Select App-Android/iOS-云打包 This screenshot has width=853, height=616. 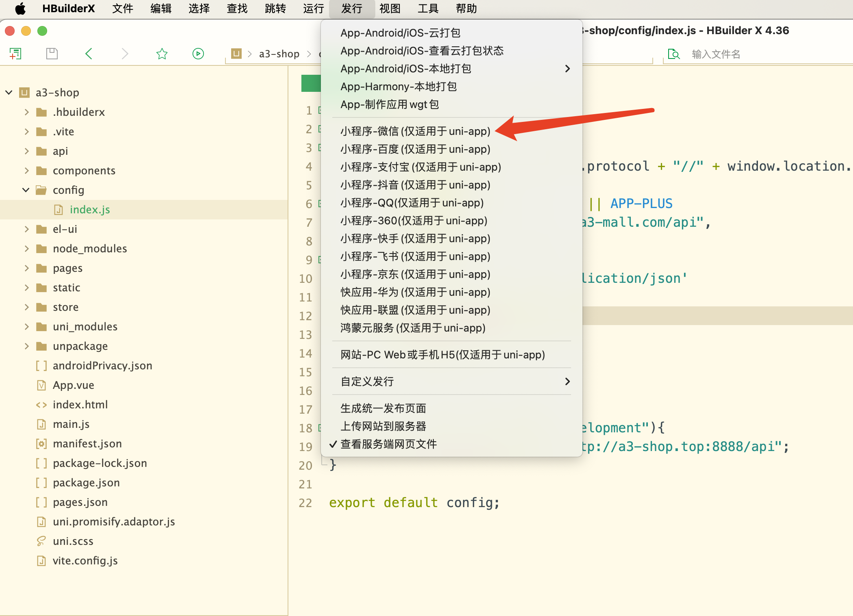pyautogui.click(x=452, y=33)
